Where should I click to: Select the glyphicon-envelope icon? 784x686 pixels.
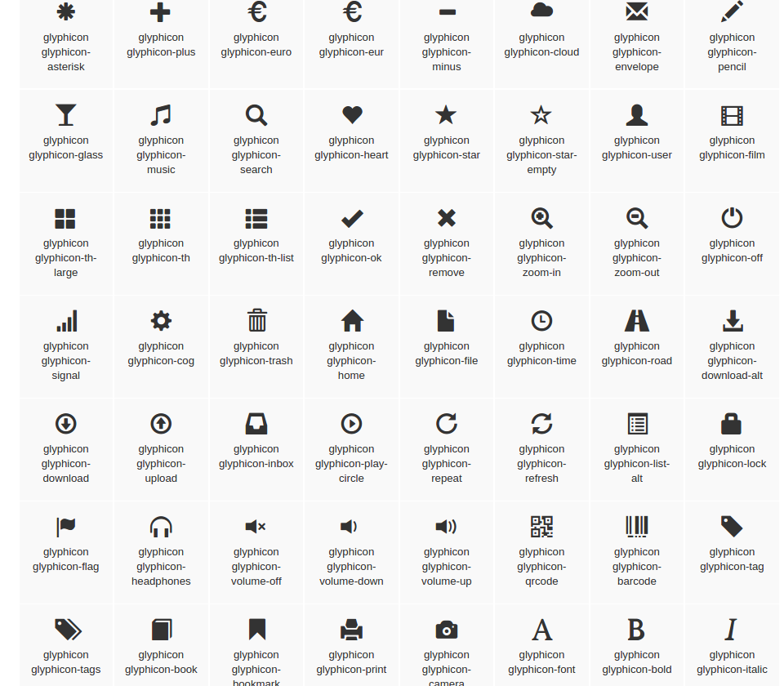[637, 11]
